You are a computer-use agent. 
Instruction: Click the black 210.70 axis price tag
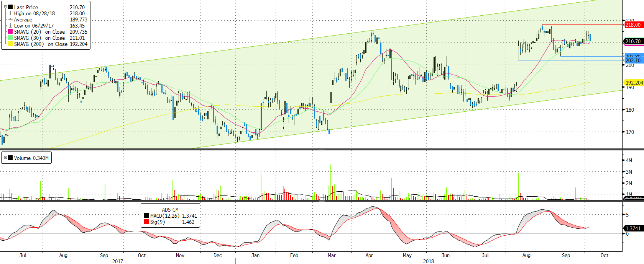point(633,41)
